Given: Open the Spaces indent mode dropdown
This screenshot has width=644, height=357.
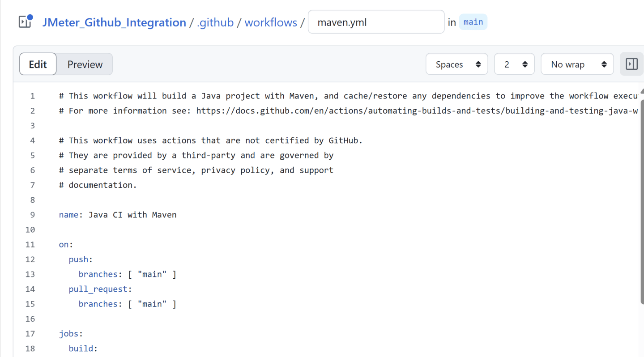Looking at the screenshot, I should point(457,64).
